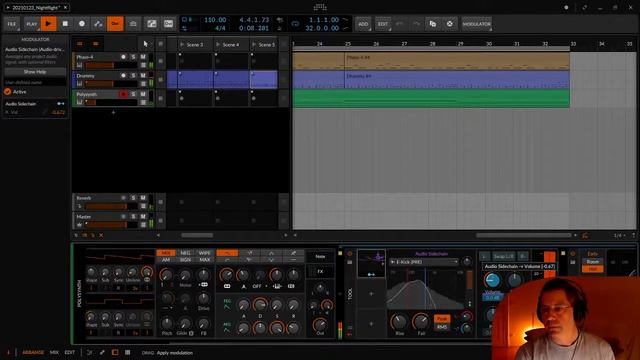Viewport: 640px width, 360px height.
Task: Select the MAX mix mode in Polysynth
Action: coord(204,260)
